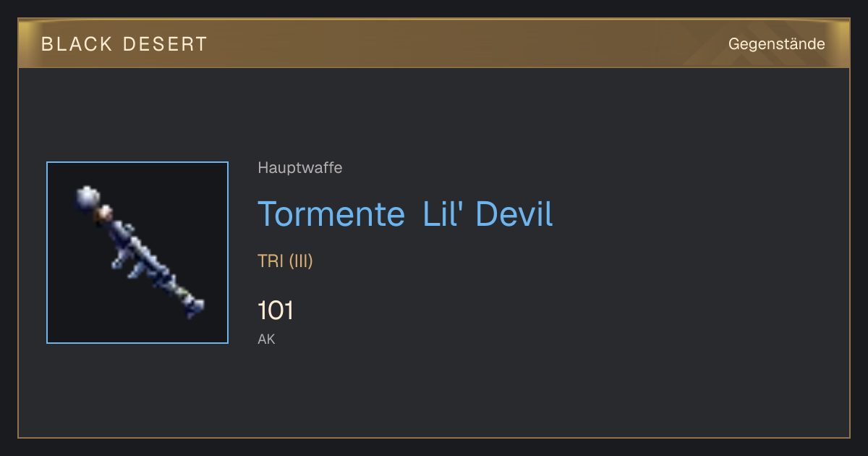Viewport: 868px width, 456px height.
Task: Click the word Tormente in the item name
Action: coord(331,214)
